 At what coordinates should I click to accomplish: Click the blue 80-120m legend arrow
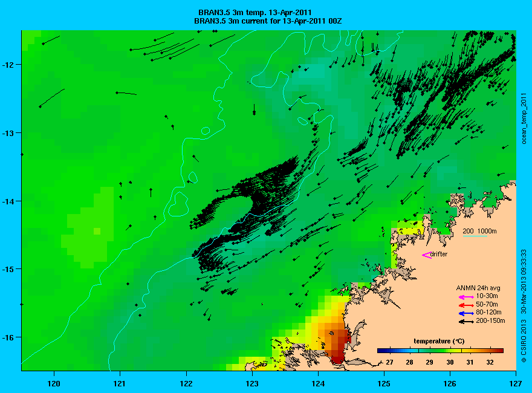click(x=466, y=313)
